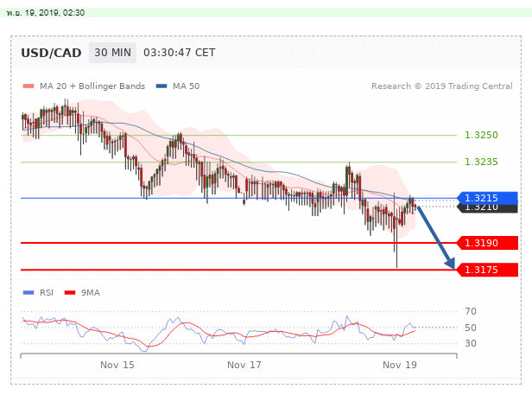
Task: Click the Thai date header 19, 2019, 02:30
Action: tap(46, 13)
